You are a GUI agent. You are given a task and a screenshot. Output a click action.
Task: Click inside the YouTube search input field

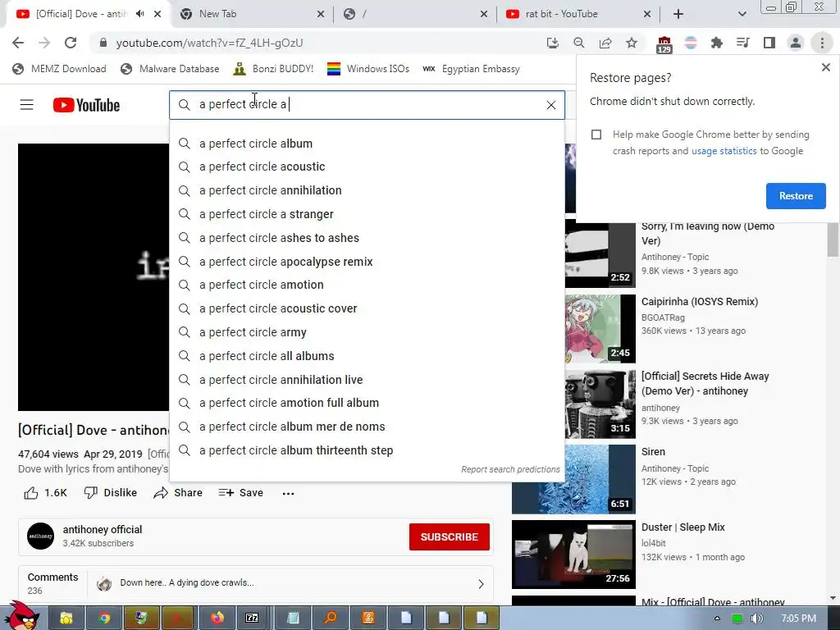(x=367, y=104)
